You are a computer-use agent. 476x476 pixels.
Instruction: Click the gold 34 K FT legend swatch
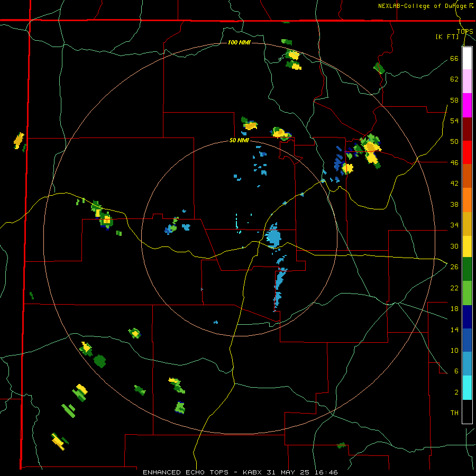click(x=467, y=224)
